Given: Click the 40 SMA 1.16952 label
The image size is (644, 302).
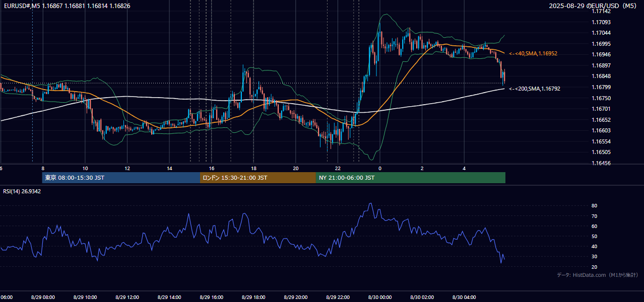Looking at the screenshot, I should 533,53.
